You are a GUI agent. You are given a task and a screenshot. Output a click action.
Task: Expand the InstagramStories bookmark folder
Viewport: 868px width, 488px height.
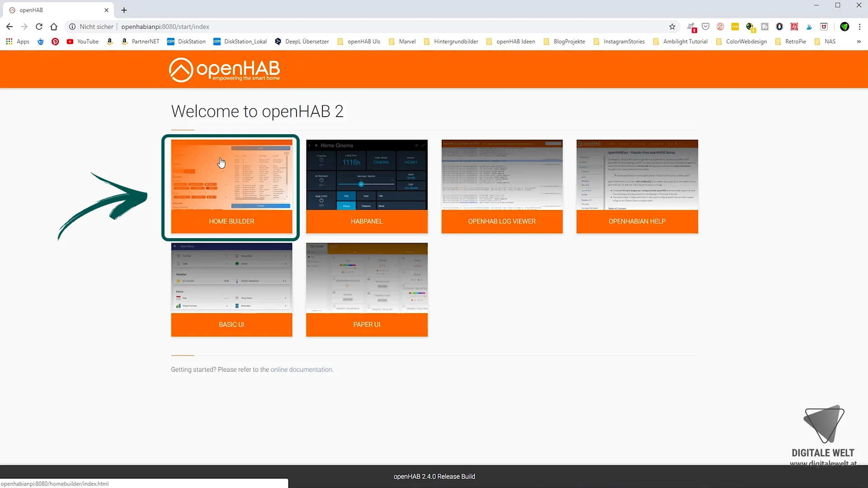(x=619, y=42)
